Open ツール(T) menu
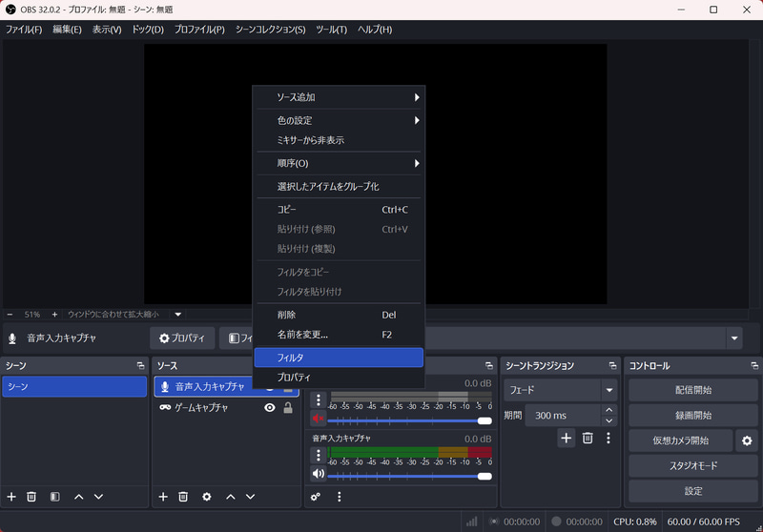This screenshot has height=532, width=763. (331, 30)
